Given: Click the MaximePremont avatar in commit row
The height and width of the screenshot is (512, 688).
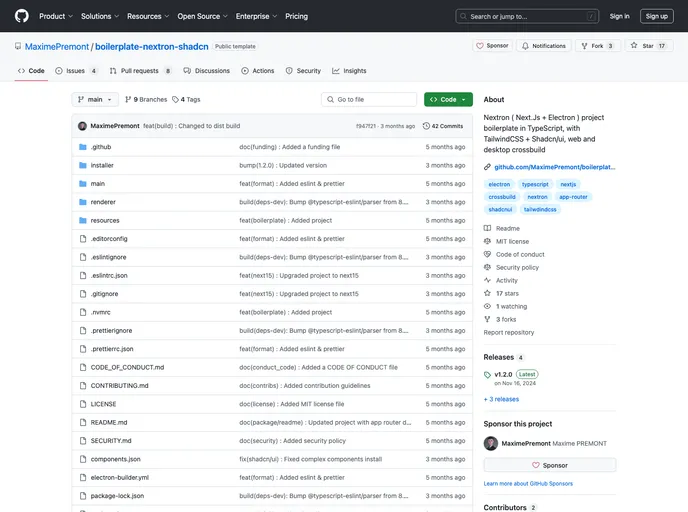Looking at the screenshot, I should coord(82,126).
